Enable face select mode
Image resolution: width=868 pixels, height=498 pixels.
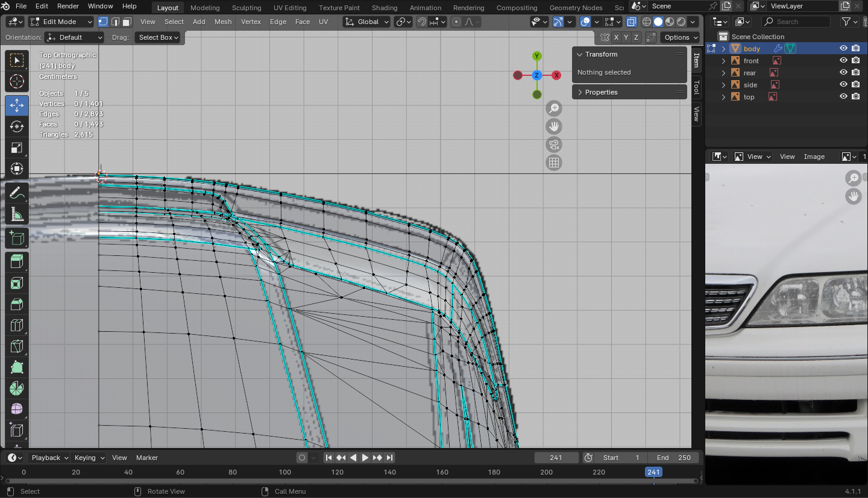127,22
